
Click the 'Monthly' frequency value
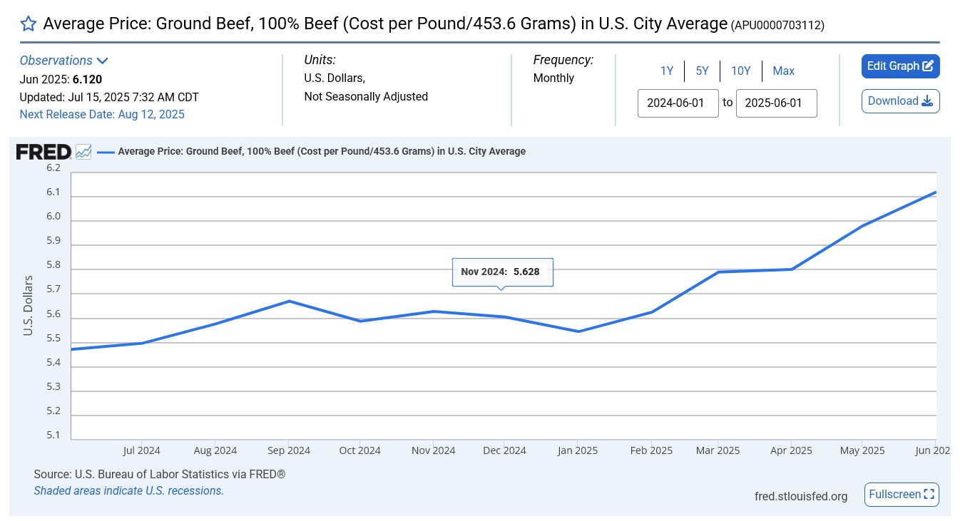click(553, 78)
